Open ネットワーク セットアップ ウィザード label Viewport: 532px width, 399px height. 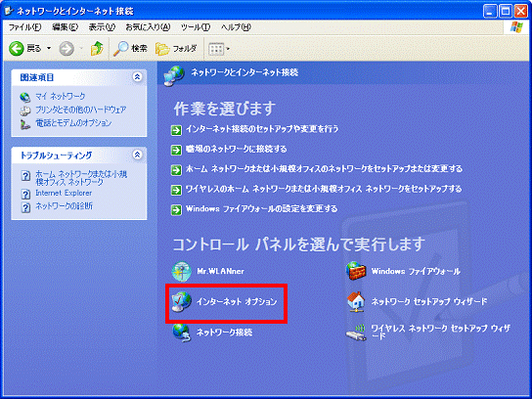coord(429,301)
